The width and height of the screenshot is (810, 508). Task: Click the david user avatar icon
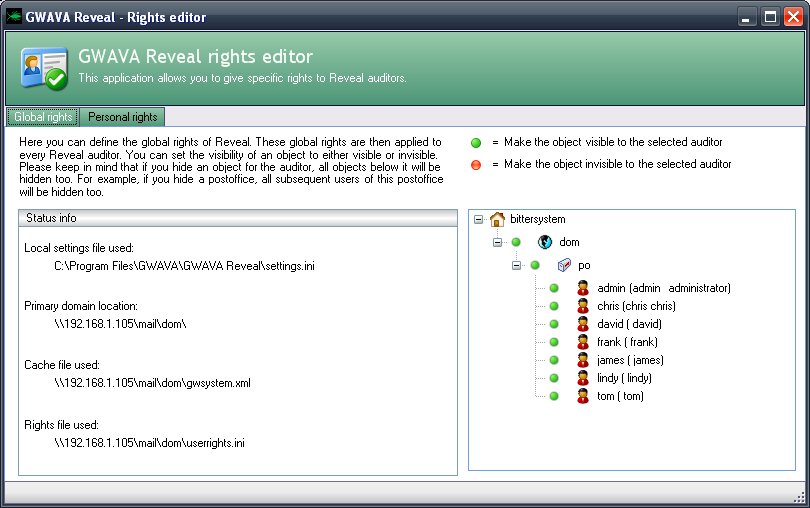point(583,324)
